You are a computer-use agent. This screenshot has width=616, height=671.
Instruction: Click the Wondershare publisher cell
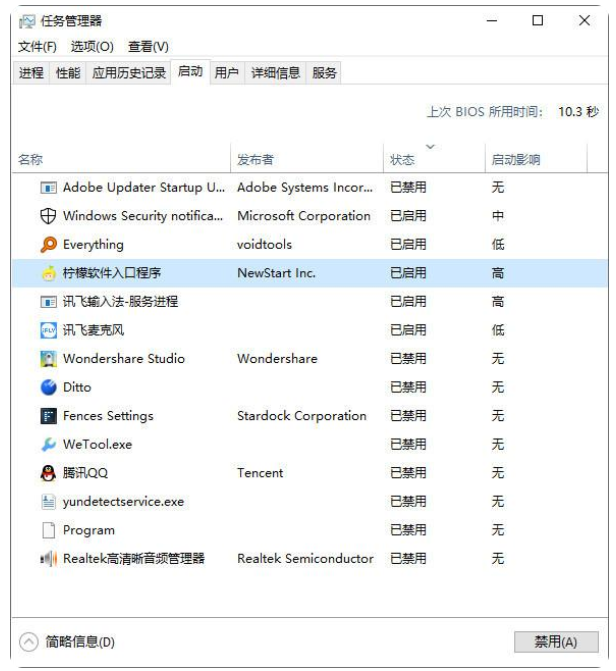[277, 359]
